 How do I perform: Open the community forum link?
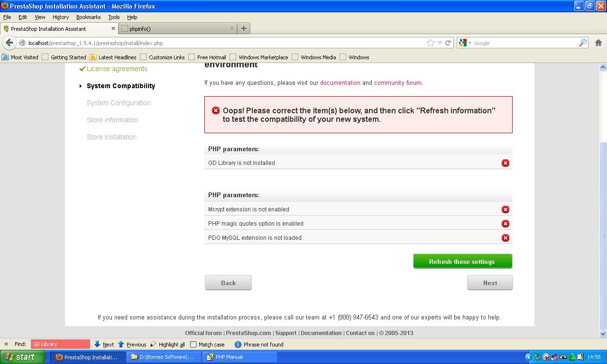[397, 82]
